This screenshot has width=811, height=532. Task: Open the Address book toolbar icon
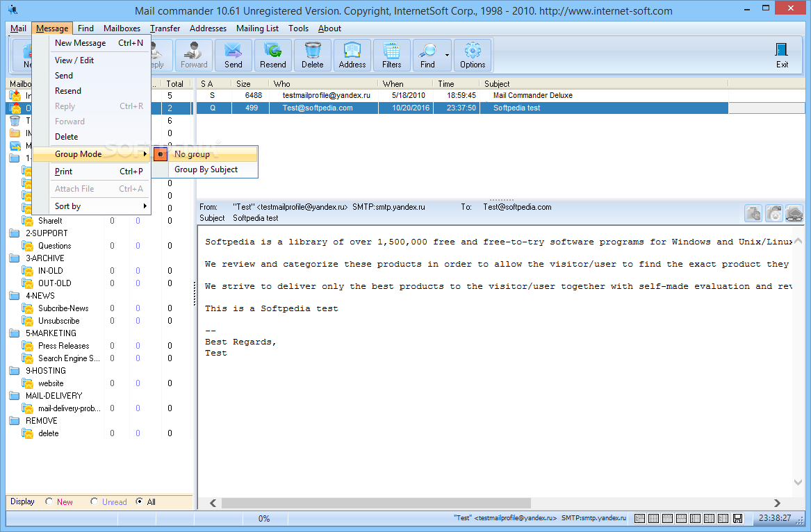[352, 55]
